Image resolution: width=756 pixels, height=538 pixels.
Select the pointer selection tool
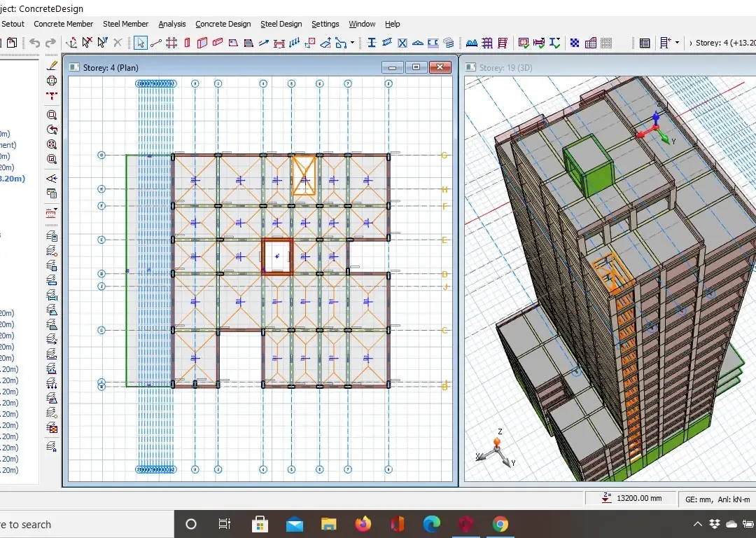140,43
